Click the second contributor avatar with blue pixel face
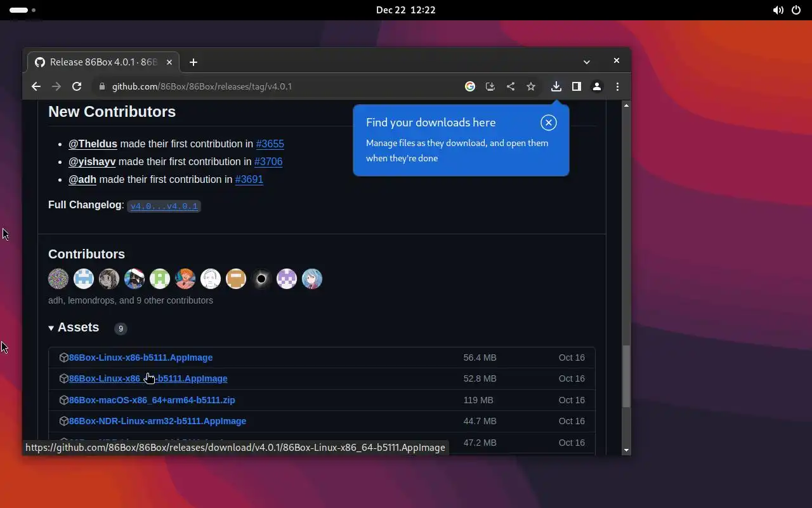This screenshot has height=508, width=812. (84, 279)
